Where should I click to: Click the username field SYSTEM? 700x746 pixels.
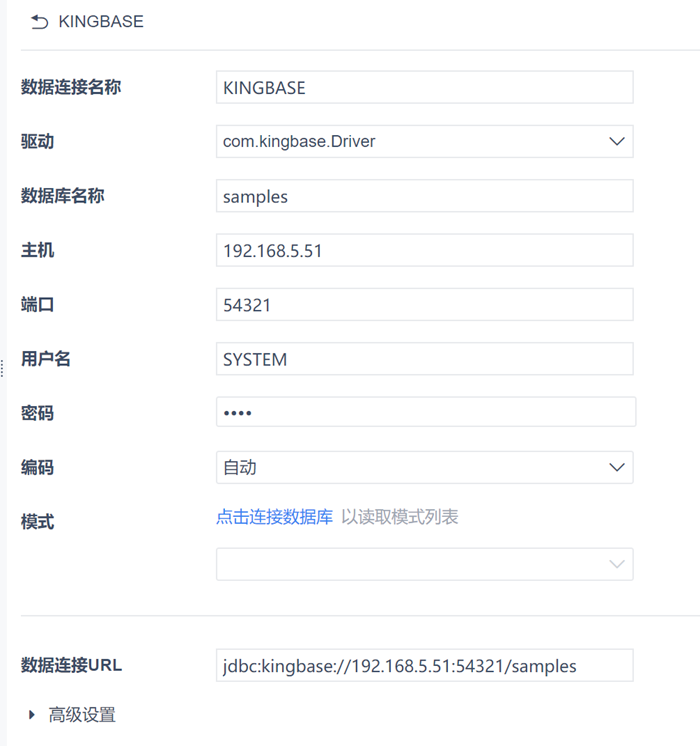[424, 359]
